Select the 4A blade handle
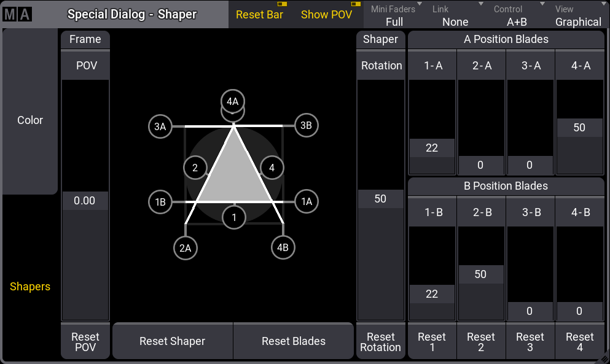The image size is (610, 364). point(233,101)
